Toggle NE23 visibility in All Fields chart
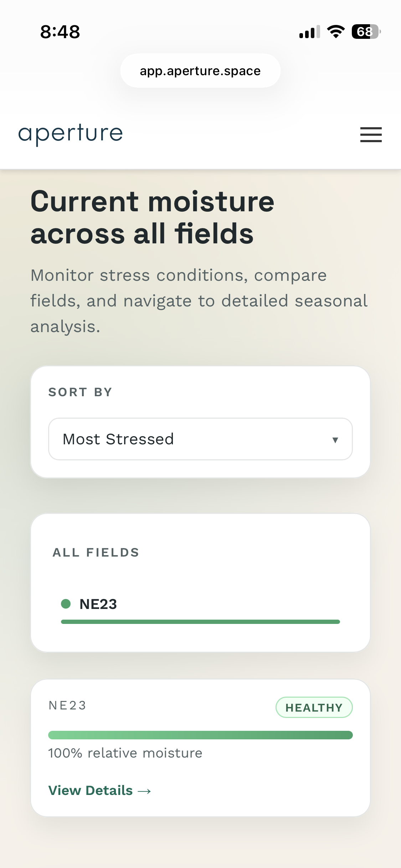Screen dimensions: 401x868 click(98, 604)
